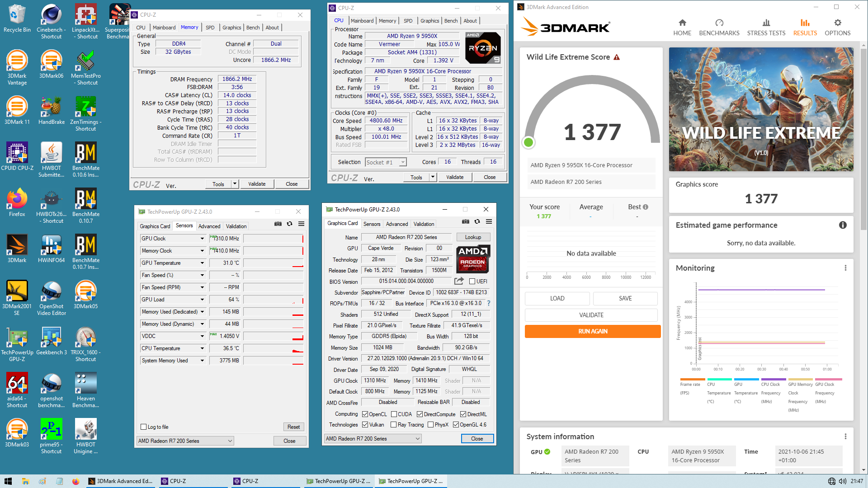Take screenshot in GPU-Z Sensors window
The width and height of the screenshot is (868, 488).
pyautogui.click(x=278, y=224)
